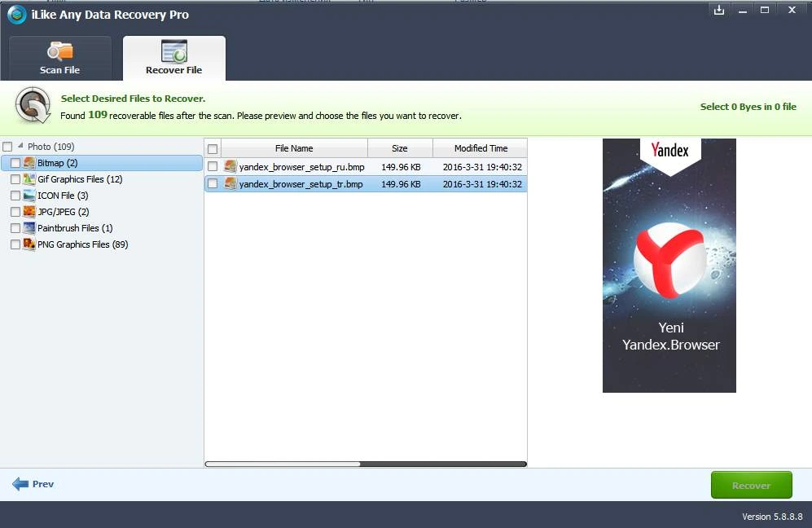Click the Bitmap category icon
Image resolution: width=812 pixels, height=528 pixels.
[29, 163]
